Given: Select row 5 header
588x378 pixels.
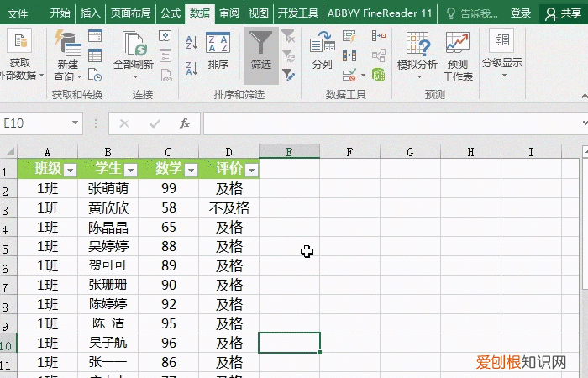Looking at the screenshot, I should [x=8, y=248].
